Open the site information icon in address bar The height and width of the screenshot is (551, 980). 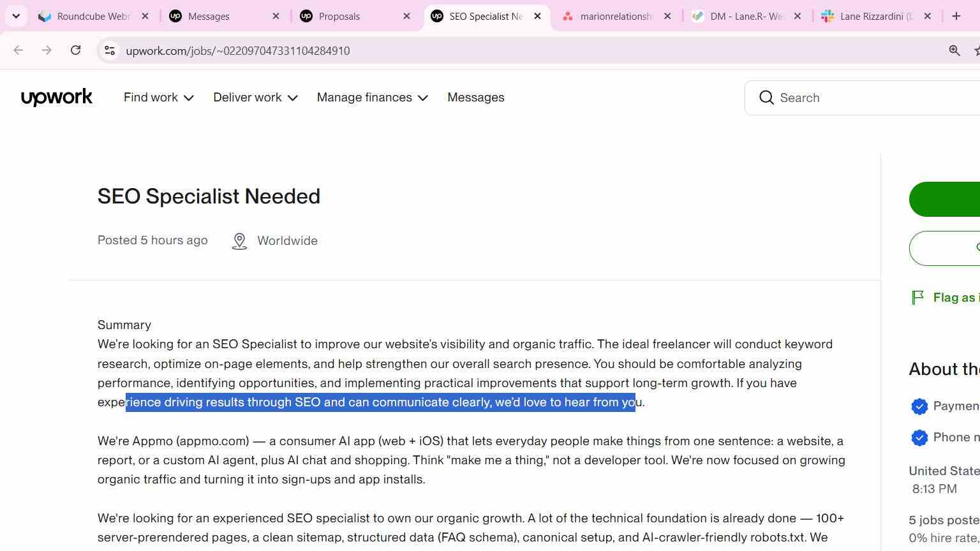[x=110, y=50]
